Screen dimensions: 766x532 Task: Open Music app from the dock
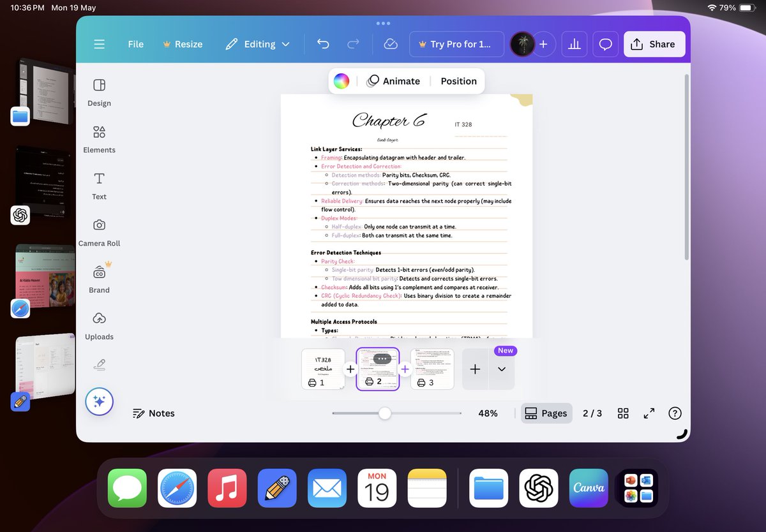click(x=227, y=489)
